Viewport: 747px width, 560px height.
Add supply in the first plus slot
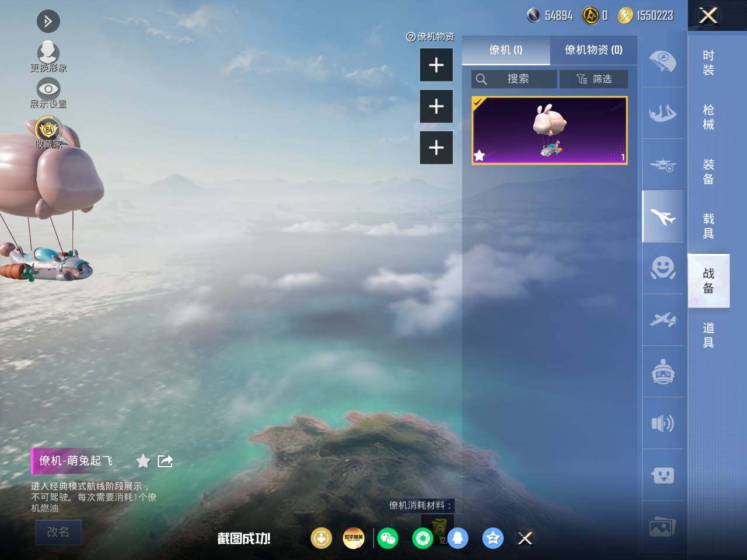(x=437, y=65)
